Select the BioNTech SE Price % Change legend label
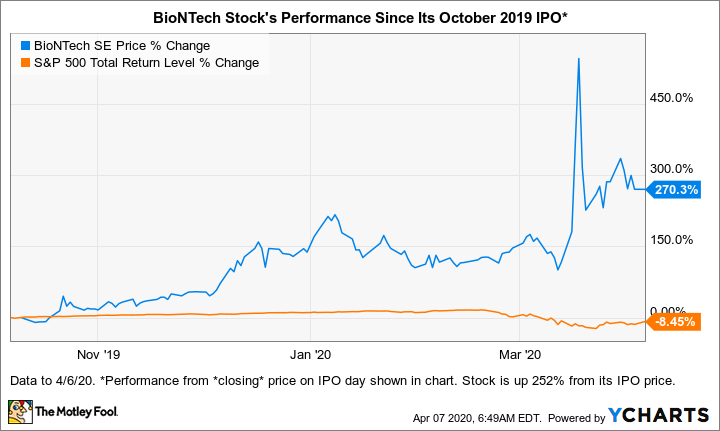 (x=120, y=45)
